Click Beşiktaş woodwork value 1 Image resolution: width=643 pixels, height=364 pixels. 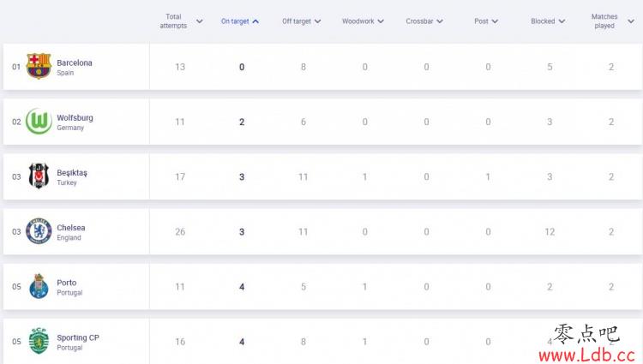coord(364,176)
